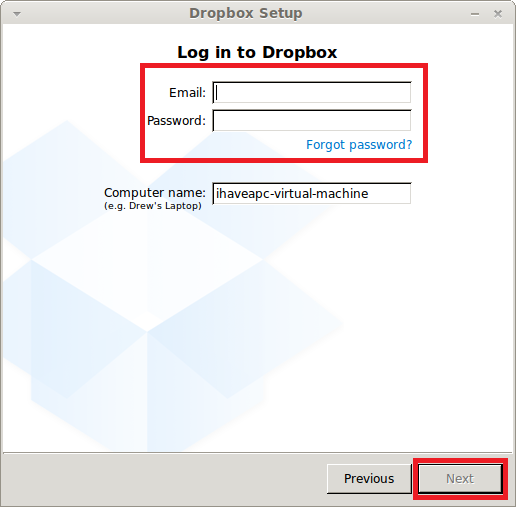Click the Password: label
This screenshot has height=507, width=516.
tap(176, 121)
